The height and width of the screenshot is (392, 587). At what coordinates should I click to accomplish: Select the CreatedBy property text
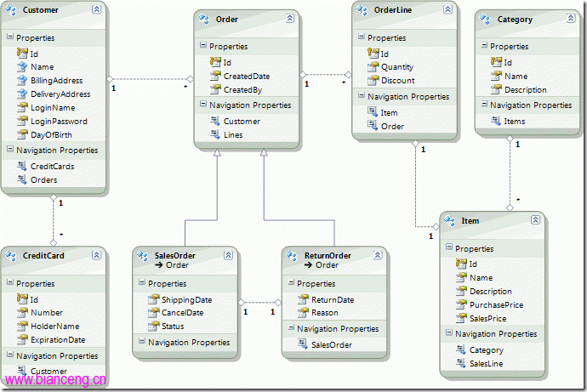[x=242, y=90]
